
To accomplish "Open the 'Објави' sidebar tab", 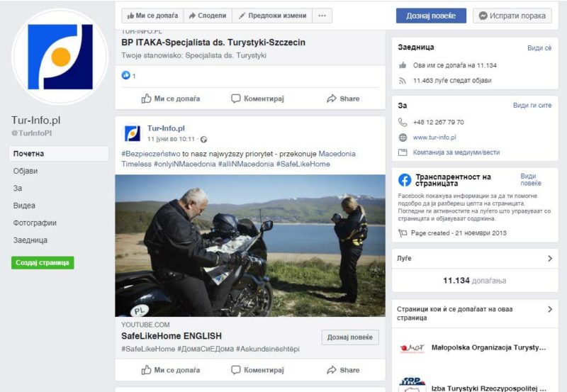I will click(26, 171).
